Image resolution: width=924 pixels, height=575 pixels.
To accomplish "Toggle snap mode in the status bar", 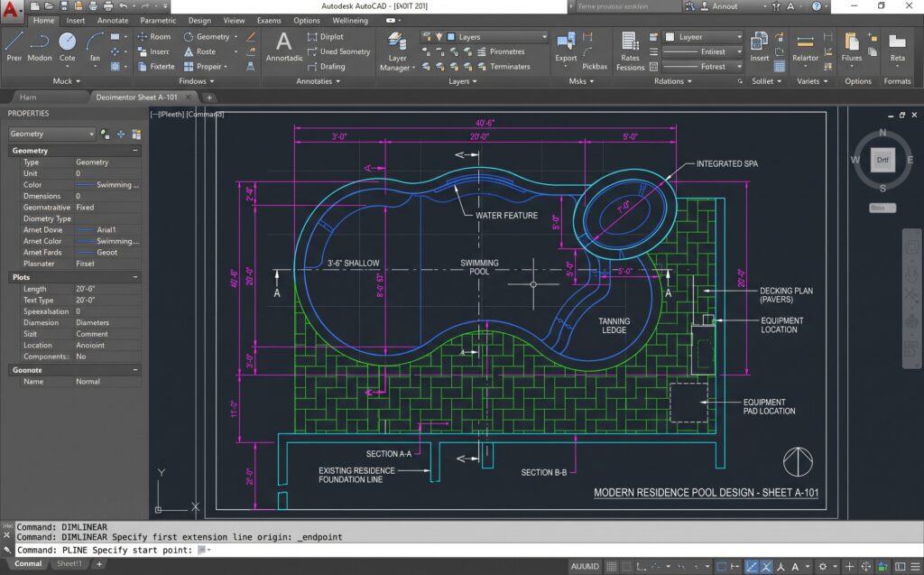I will [x=626, y=566].
